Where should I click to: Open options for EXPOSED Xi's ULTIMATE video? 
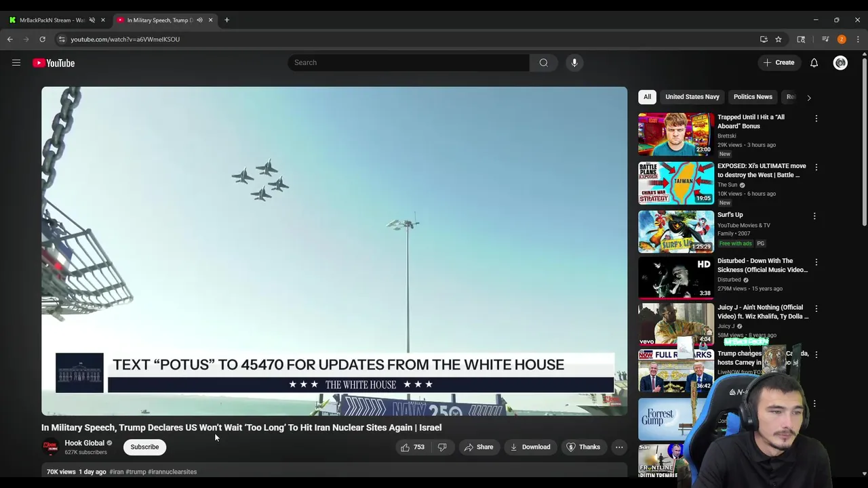click(x=816, y=167)
